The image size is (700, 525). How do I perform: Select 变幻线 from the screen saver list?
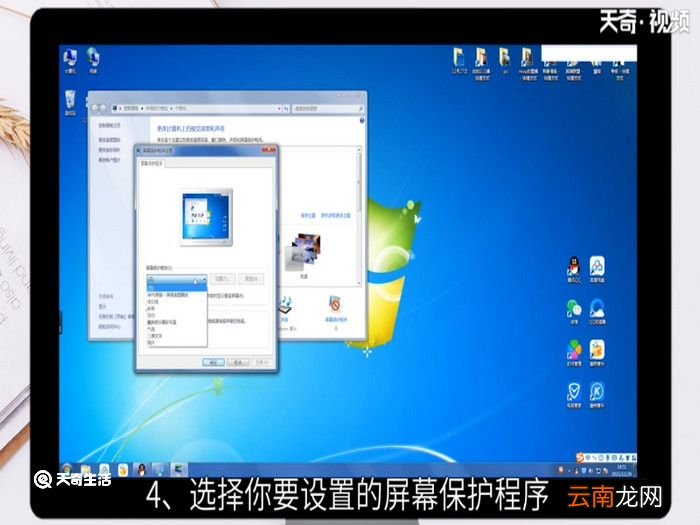153,302
